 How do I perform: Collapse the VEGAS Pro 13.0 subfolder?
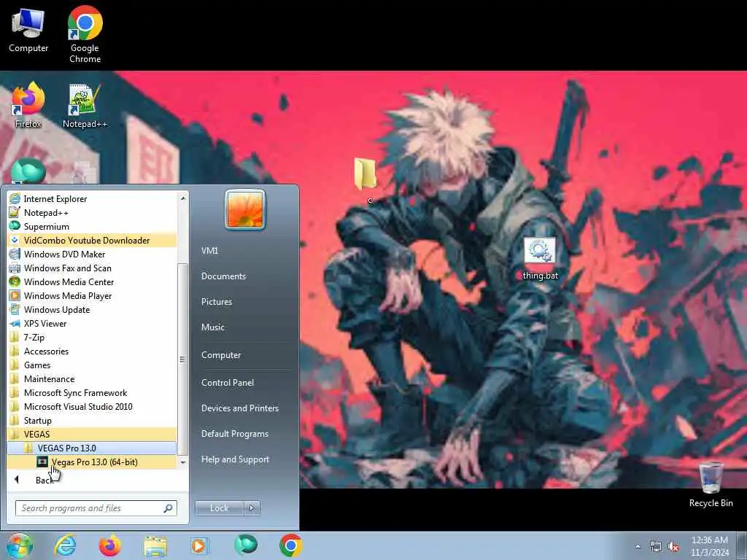point(91,448)
